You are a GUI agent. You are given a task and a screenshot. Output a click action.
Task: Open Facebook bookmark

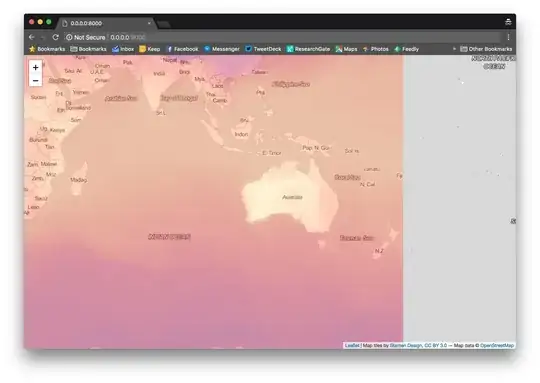[x=183, y=49]
